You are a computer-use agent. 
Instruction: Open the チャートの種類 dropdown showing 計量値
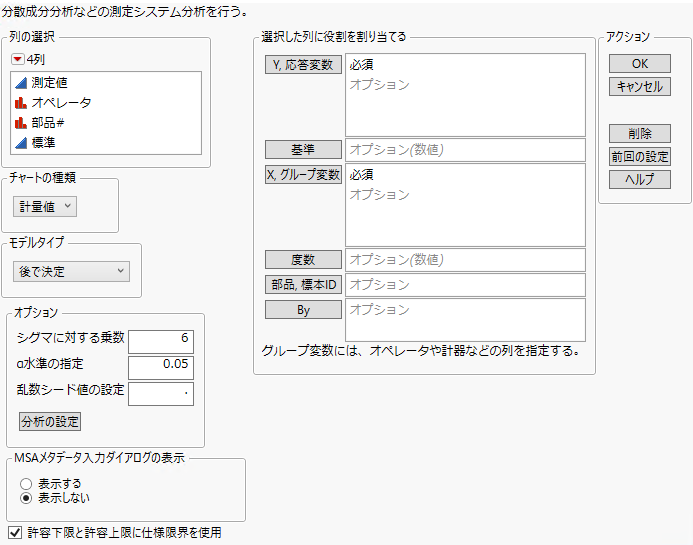point(45,206)
